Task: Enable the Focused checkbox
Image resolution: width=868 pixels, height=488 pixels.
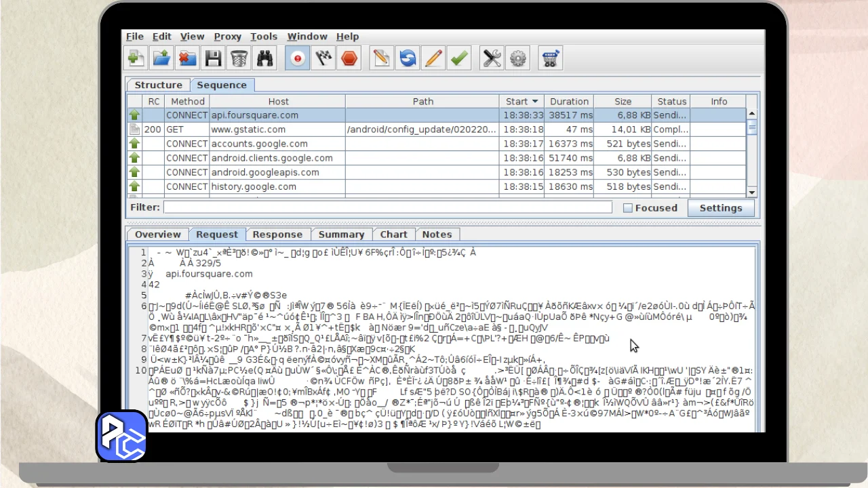Action: tap(628, 208)
